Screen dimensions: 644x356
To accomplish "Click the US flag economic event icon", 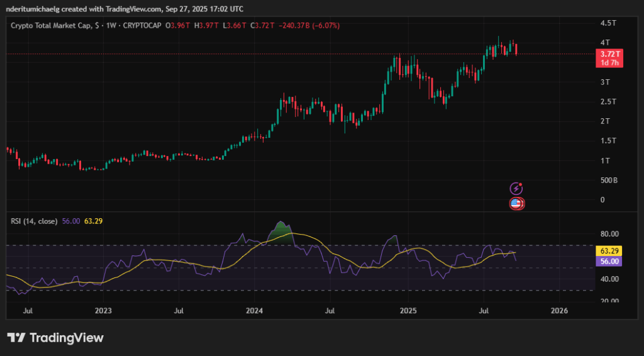I will pyautogui.click(x=516, y=203).
